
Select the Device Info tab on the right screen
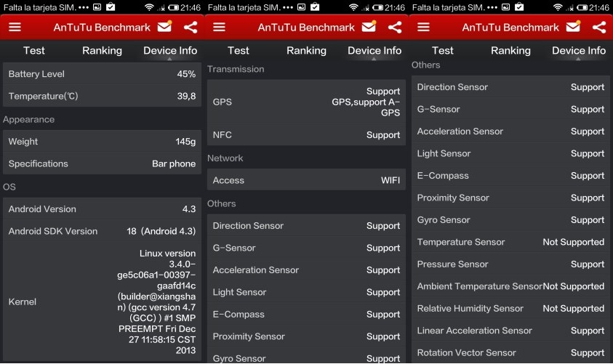(x=578, y=51)
